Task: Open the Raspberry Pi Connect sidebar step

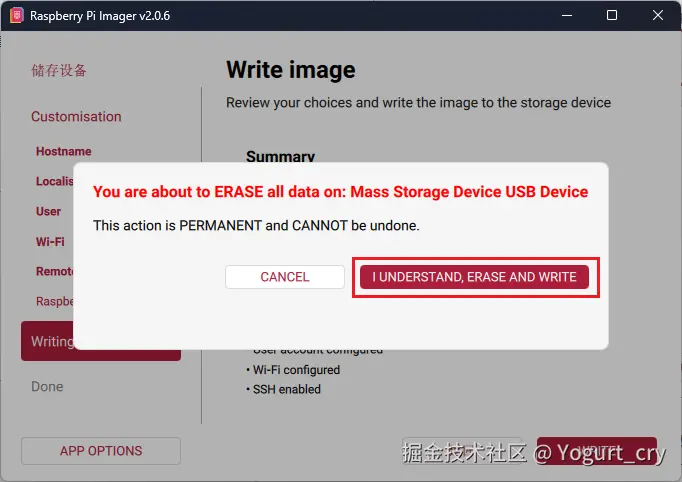Action: coord(55,301)
